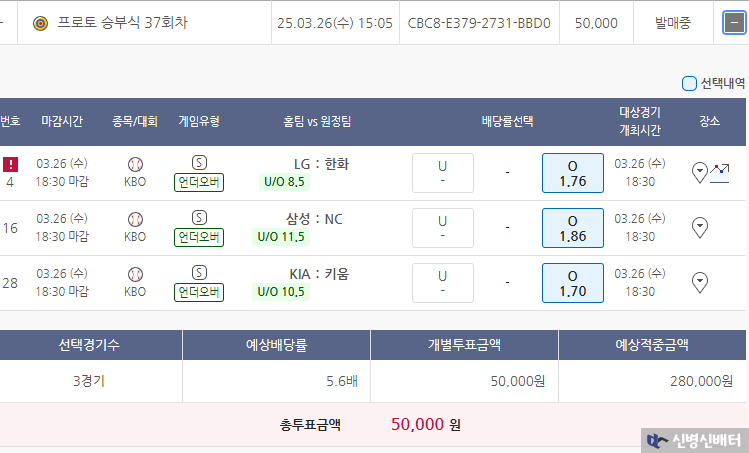This screenshot has height=453, width=749.
Task: Open location pin for LG vs 한화
Action: click(700, 173)
